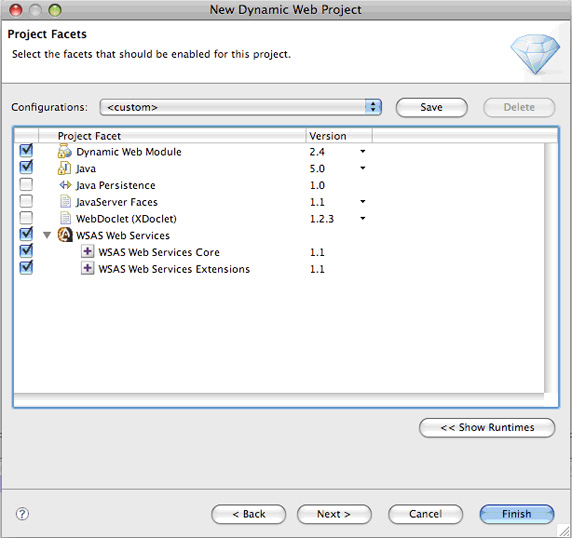Click the WSAS Web Services Extensions plus icon
The width and height of the screenshot is (572, 538).
point(87,268)
